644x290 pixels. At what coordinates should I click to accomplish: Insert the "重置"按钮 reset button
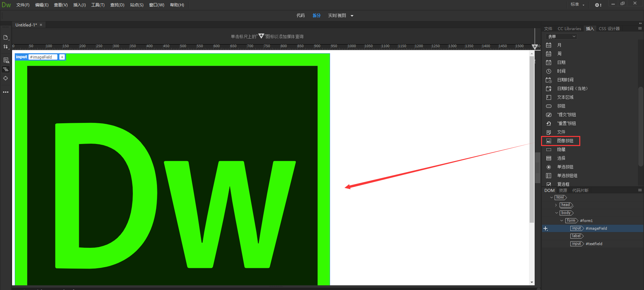tap(566, 123)
